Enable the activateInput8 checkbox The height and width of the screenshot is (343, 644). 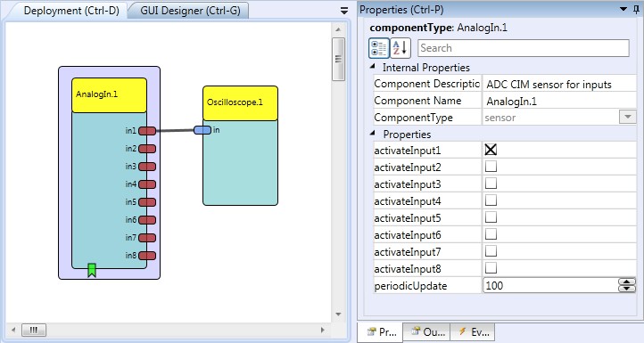click(491, 267)
